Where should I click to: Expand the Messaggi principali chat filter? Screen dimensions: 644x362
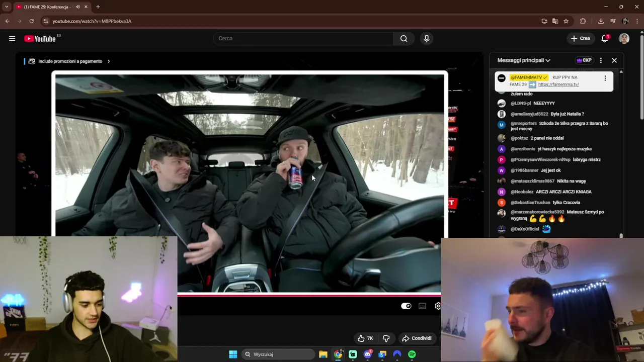coord(524,60)
